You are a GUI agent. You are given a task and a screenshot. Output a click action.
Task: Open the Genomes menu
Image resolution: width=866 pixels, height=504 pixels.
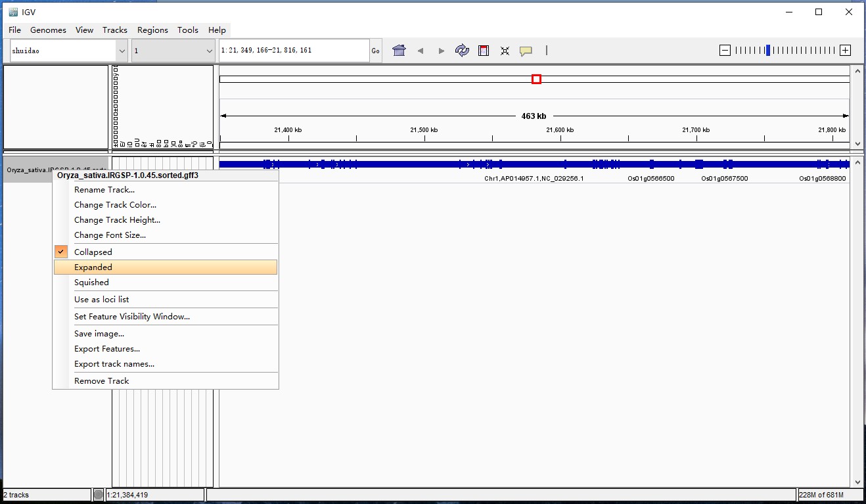(x=48, y=30)
